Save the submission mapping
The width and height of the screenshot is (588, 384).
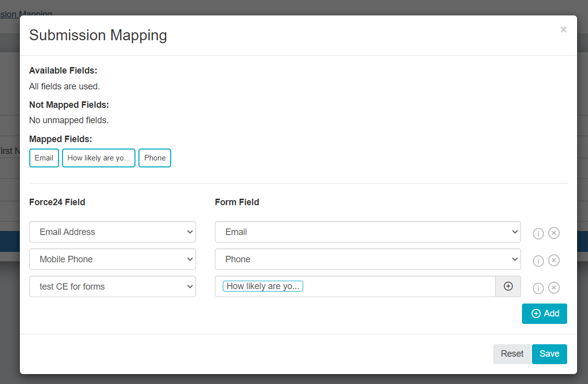(x=549, y=354)
